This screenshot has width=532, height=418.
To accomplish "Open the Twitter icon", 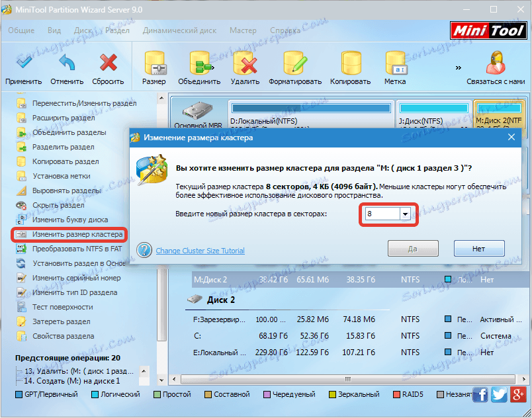I will pyautogui.click(x=499, y=395).
